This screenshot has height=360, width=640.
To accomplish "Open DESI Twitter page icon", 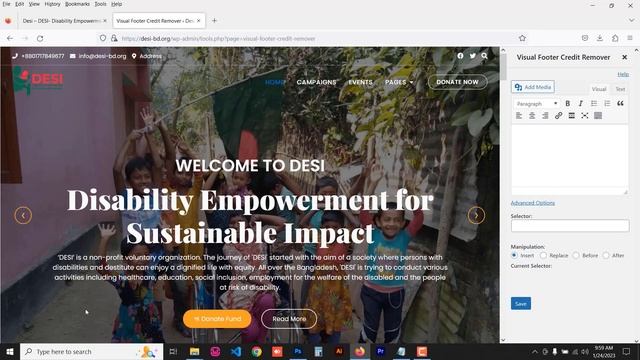I will [x=472, y=56].
